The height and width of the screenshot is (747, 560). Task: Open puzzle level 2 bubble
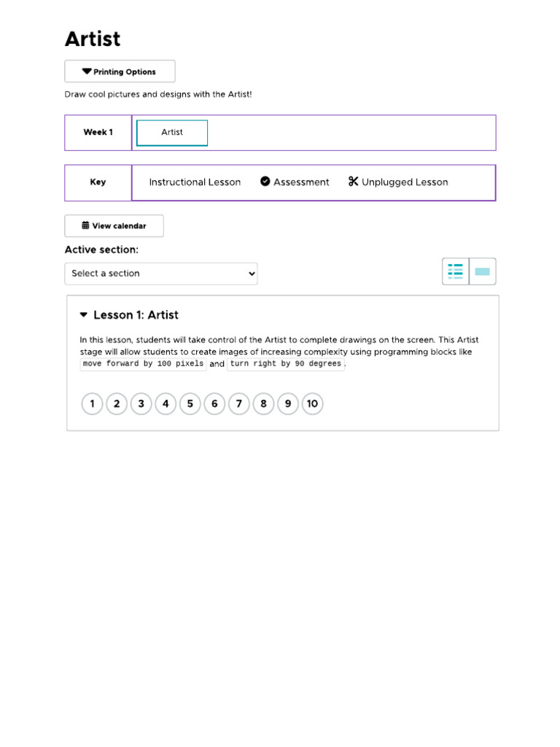tap(117, 403)
